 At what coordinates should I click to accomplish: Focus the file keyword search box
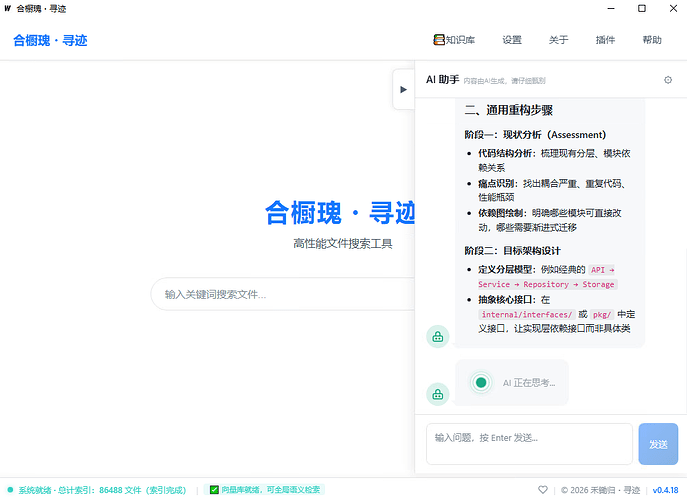pyautogui.click(x=283, y=294)
